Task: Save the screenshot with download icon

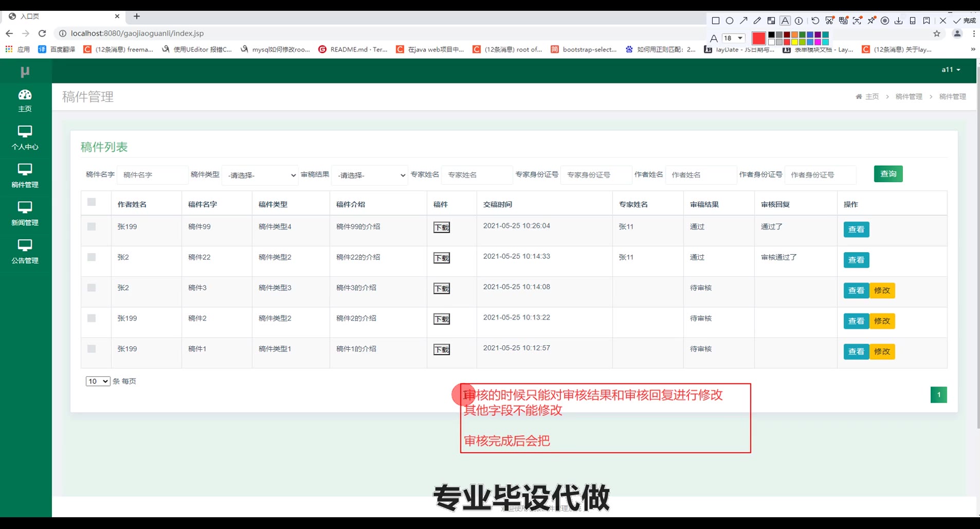Action: click(899, 21)
